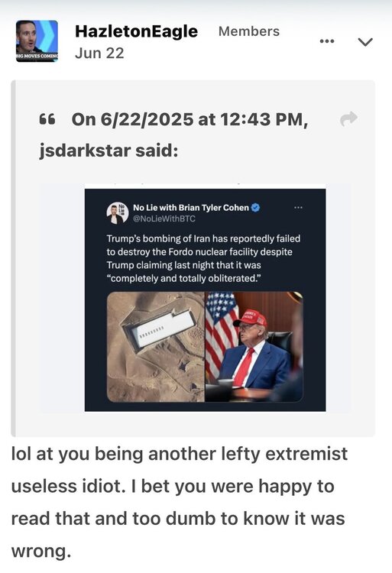392x573 pixels.
Task: Click jsdarkstar said in the quote header
Action: (x=109, y=151)
